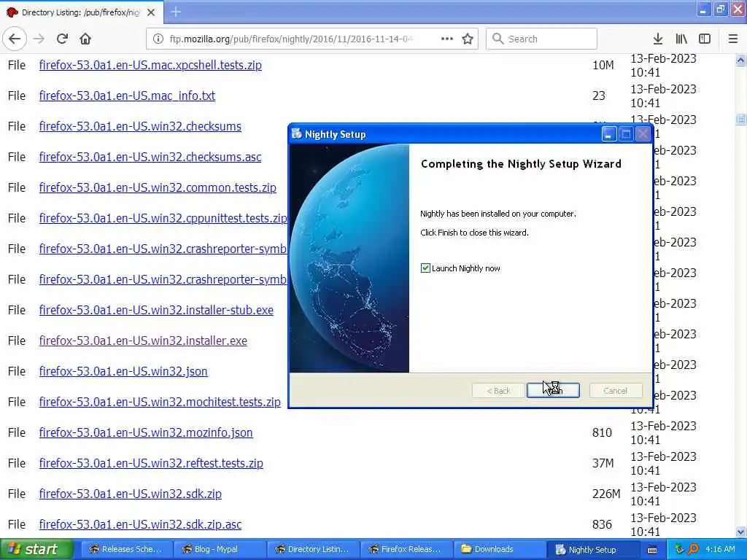Image resolution: width=747 pixels, height=560 pixels.
Task: Select the Directory Listing browser tab
Action: (x=82, y=12)
